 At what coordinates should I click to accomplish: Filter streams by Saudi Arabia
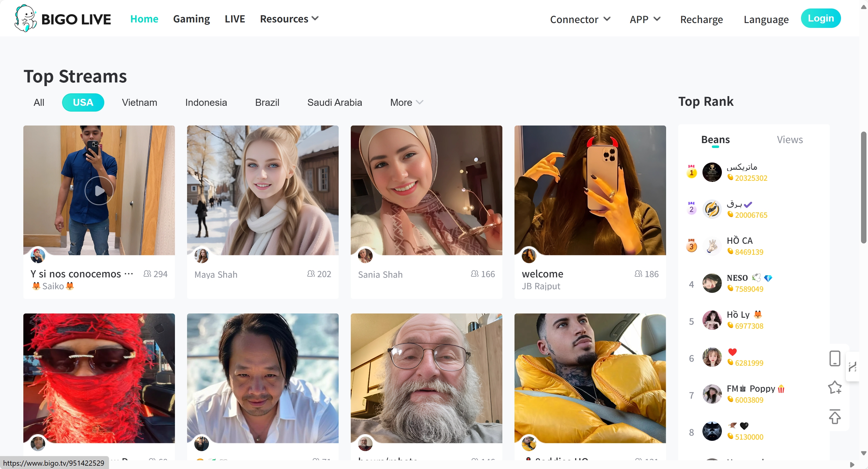[335, 102]
